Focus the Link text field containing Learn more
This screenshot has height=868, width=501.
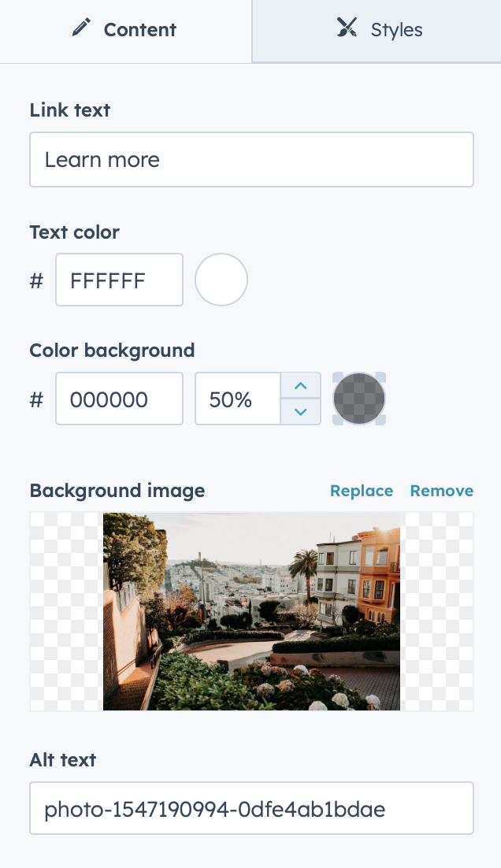(251, 159)
